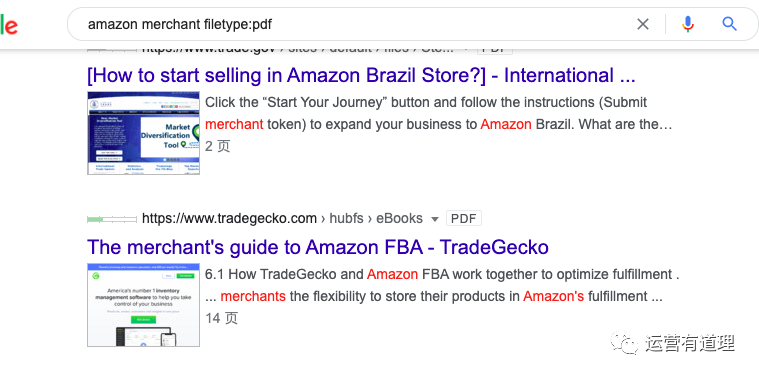759x376 pixels.
Task: Click the eBooks breadcrumb segment
Action: tap(399, 219)
